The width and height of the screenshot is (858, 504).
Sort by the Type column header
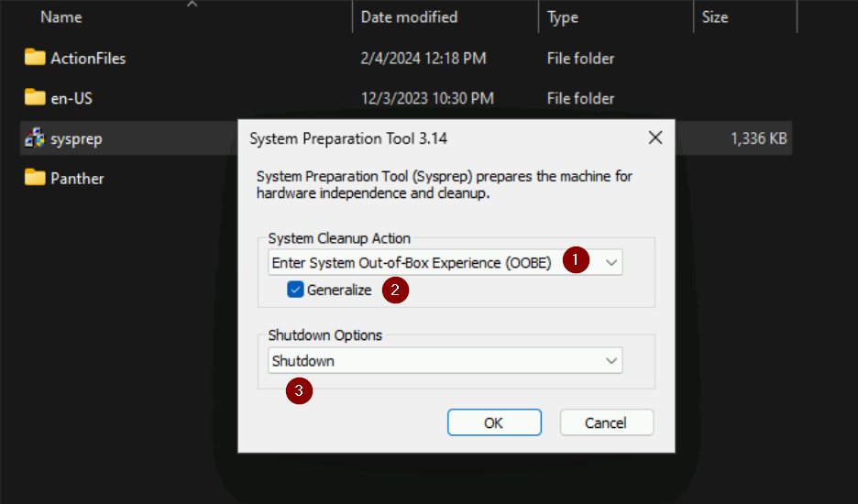pyautogui.click(x=563, y=17)
